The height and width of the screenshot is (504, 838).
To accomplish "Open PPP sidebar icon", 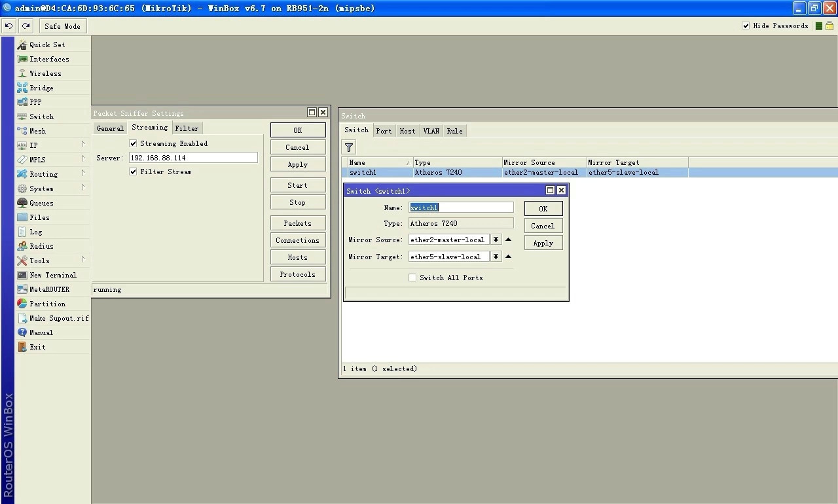I will [x=22, y=102].
